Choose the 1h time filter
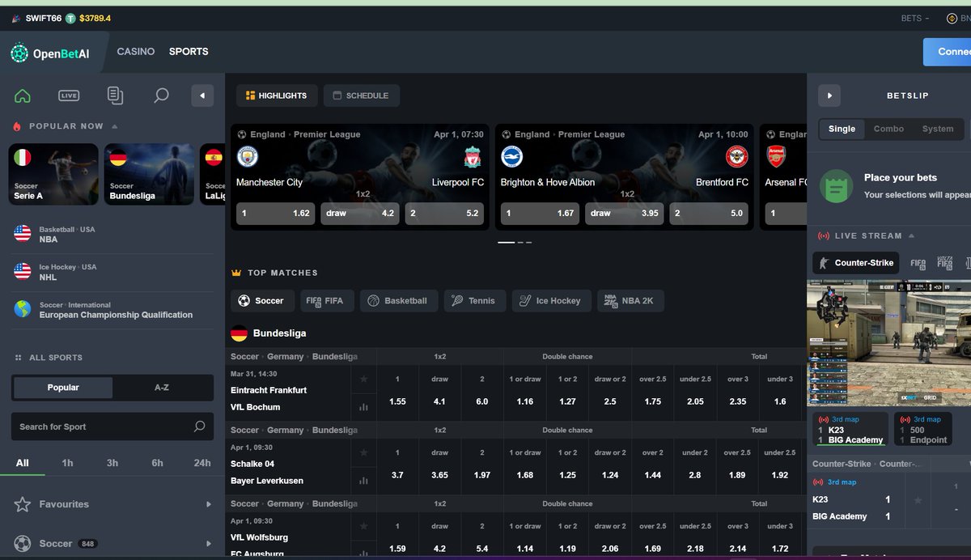The height and width of the screenshot is (560, 971). [x=67, y=463]
